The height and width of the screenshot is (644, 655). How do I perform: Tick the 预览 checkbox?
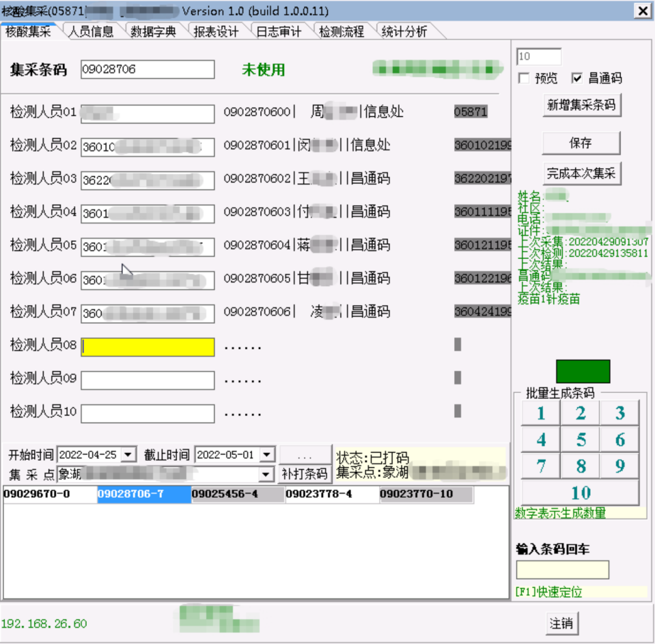pyautogui.click(x=523, y=78)
